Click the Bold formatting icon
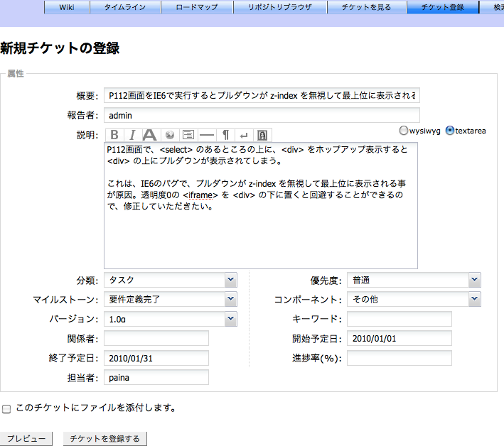Image resolution: width=504 pixels, height=446 pixels. (114, 135)
